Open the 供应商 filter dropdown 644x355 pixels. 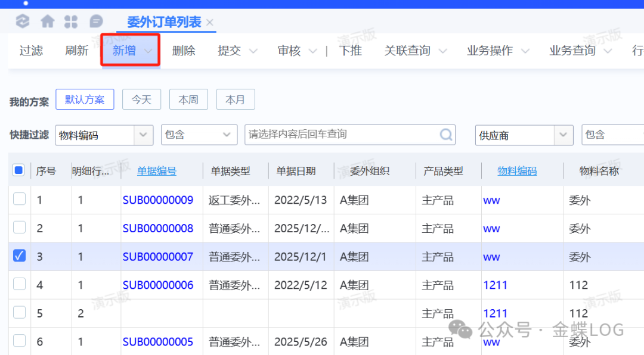point(563,135)
